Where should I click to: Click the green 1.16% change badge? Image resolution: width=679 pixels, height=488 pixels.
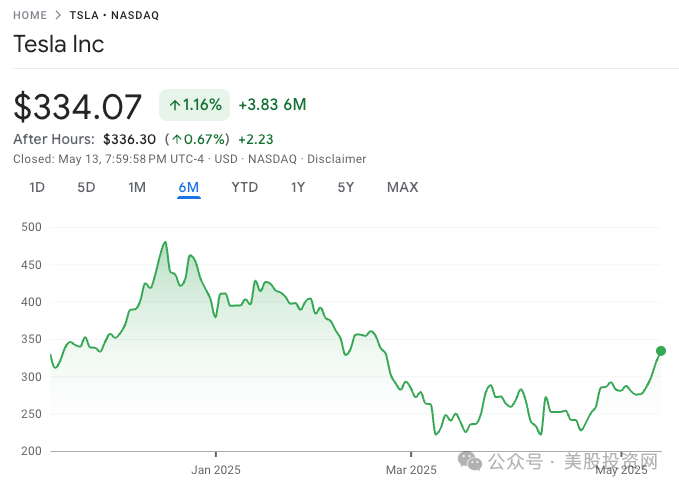point(194,105)
